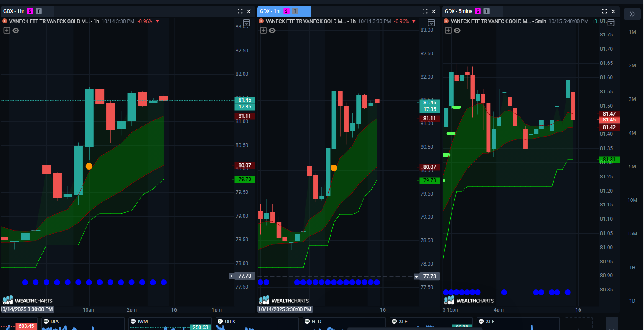Click the gray T badge on left GDX tab

pos(38,11)
